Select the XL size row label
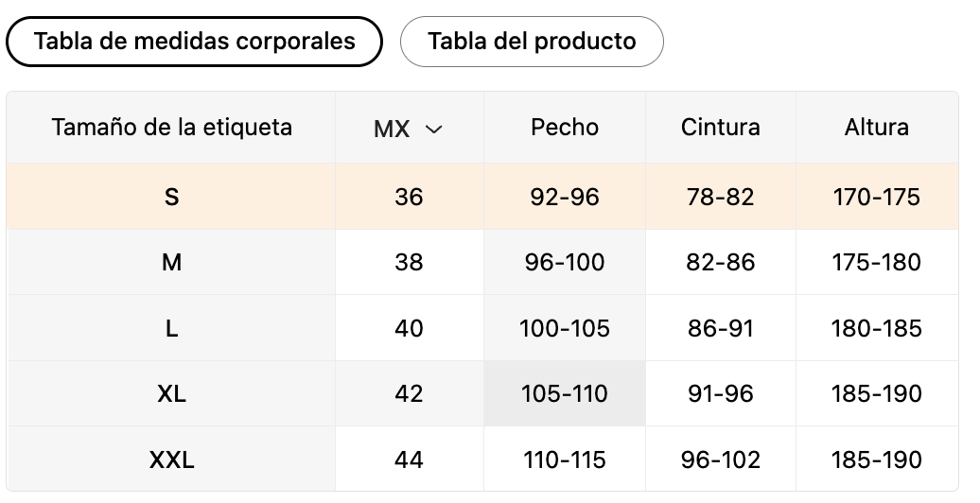 click(171, 393)
